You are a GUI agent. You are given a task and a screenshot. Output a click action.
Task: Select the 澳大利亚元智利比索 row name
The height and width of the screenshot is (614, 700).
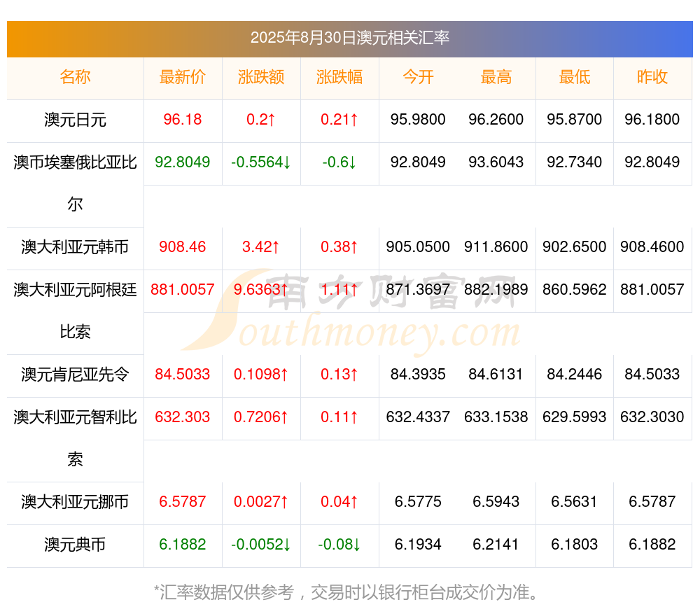(x=75, y=438)
